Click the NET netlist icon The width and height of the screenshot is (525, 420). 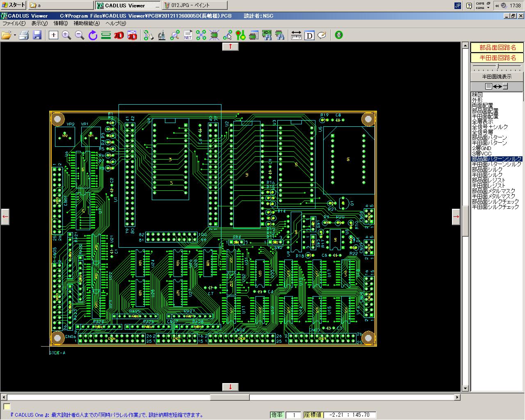(x=188, y=35)
